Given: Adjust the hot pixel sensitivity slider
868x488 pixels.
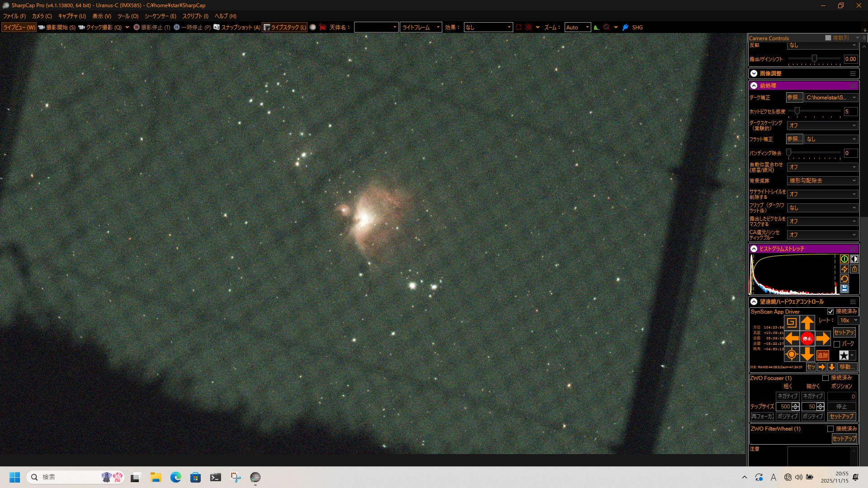Looking at the screenshot, I should coord(797,111).
